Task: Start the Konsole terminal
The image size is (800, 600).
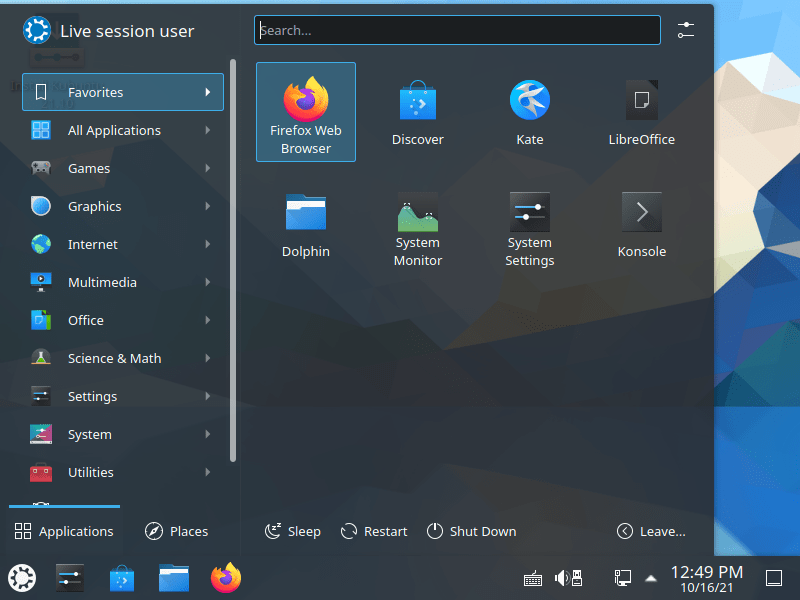Action: tap(641, 224)
